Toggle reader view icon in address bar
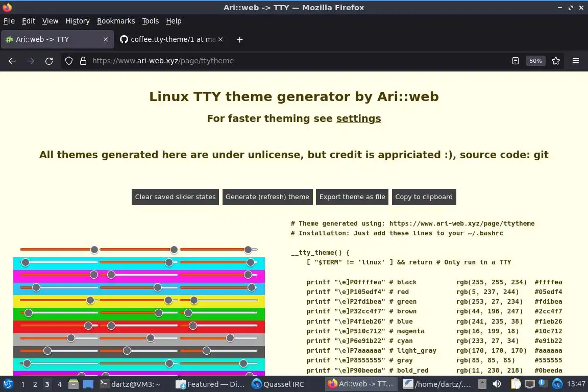The width and height of the screenshot is (588, 392). 515,61
